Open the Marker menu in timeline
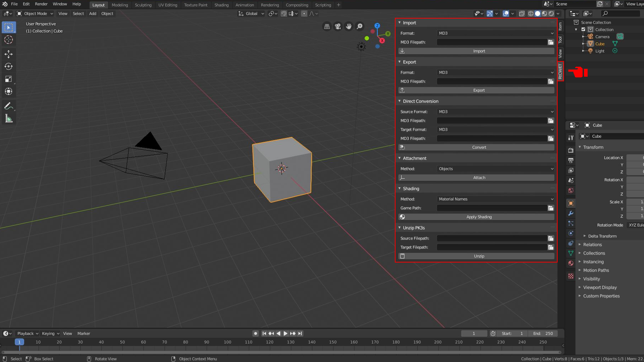The image size is (644, 362). tap(84, 333)
